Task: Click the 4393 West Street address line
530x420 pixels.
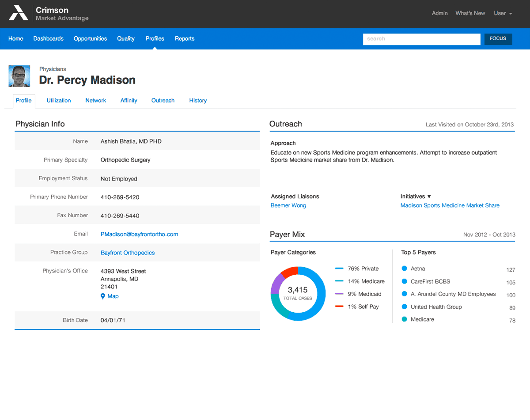Action: (123, 271)
